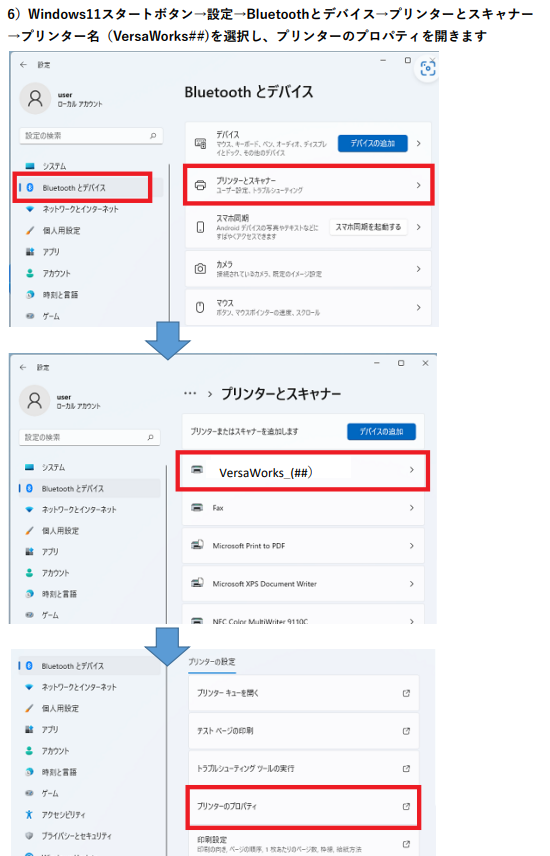550x856 pixels.
Task: Open プリンターのプロパティ
Action: (304, 806)
